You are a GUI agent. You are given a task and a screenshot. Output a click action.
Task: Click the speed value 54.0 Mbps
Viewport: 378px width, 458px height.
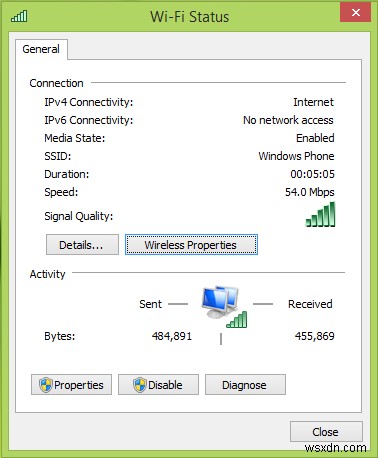coord(310,192)
